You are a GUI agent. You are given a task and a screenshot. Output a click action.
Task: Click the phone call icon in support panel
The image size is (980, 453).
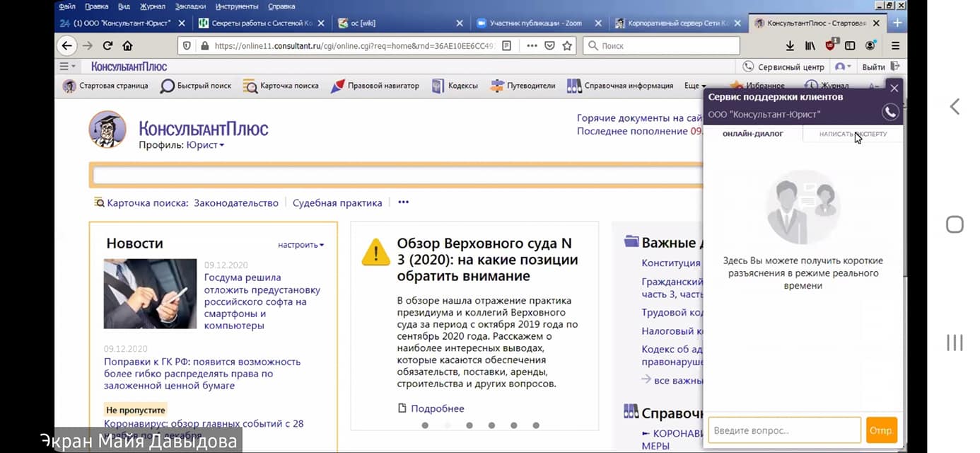point(890,112)
